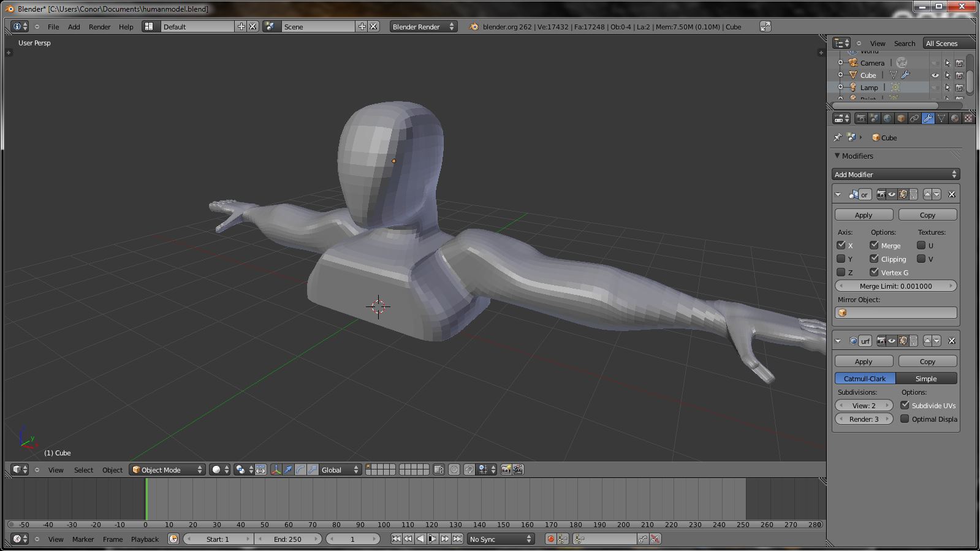Open the Object Constraints chain tab
This screenshot has width=980, height=551.
click(914, 118)
